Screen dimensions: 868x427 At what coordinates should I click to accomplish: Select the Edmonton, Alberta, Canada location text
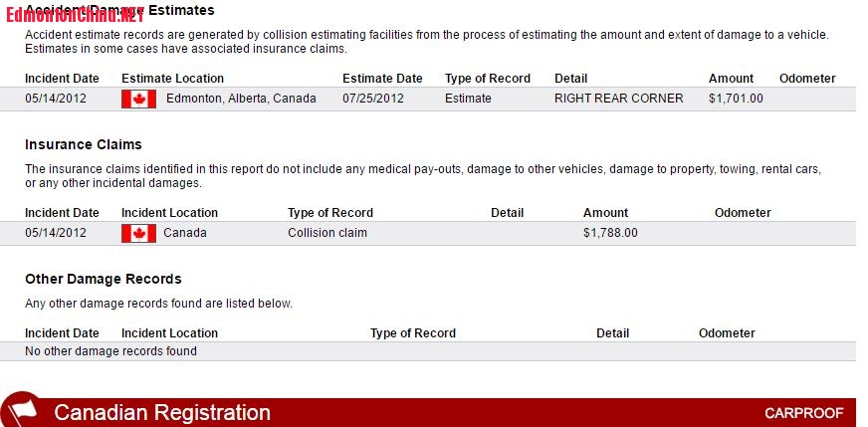[241, 99]
